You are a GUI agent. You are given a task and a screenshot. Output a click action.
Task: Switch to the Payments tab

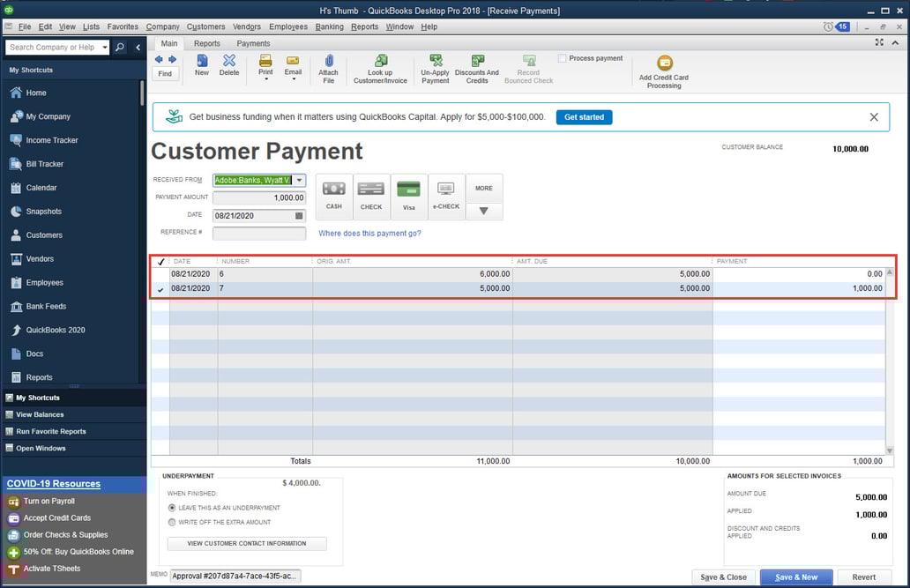[x=253, y=42]
